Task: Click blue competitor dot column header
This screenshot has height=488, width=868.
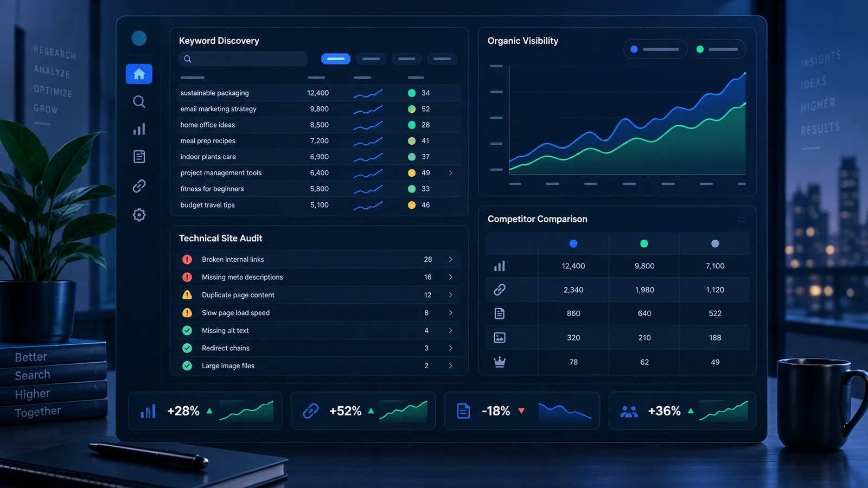Action: [573, 243]
